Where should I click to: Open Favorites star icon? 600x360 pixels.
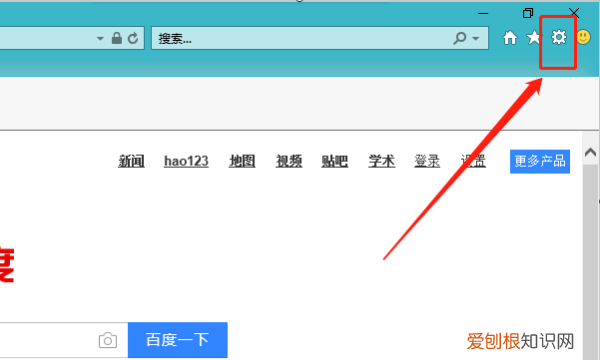[x=533, y=37]
